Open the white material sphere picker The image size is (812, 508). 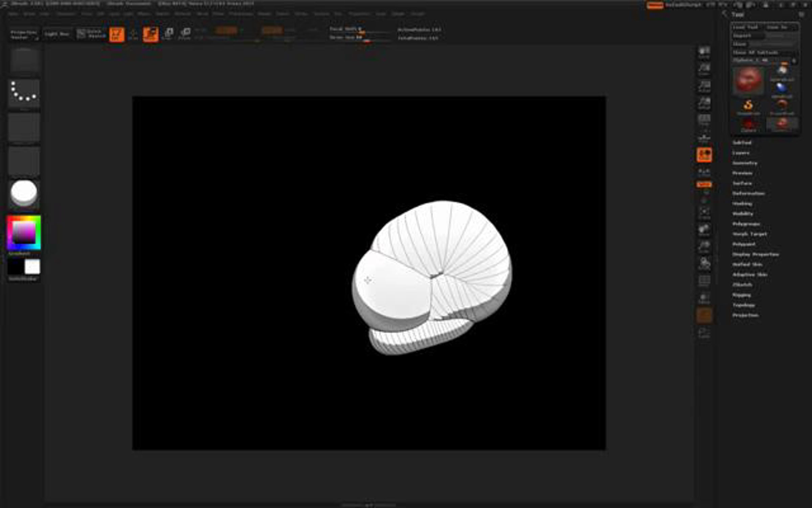coord(24,193)
